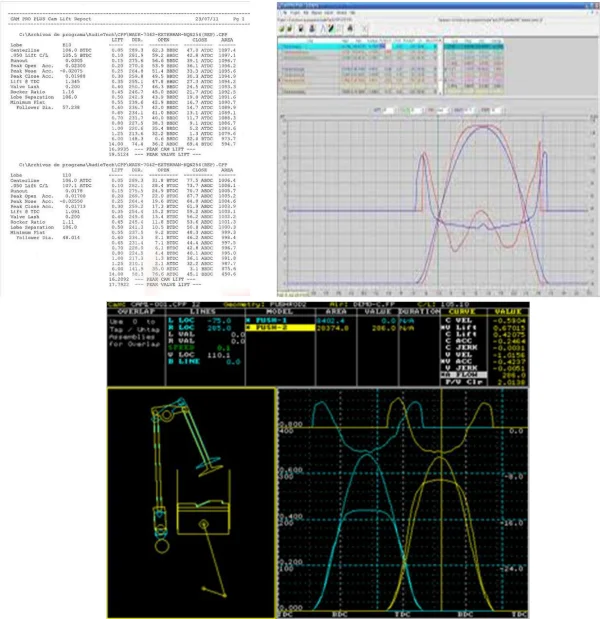Viewport: 600px width, 619px height.
Task: Click the grayed X toolbar icon
Action: tap(364, 29)
